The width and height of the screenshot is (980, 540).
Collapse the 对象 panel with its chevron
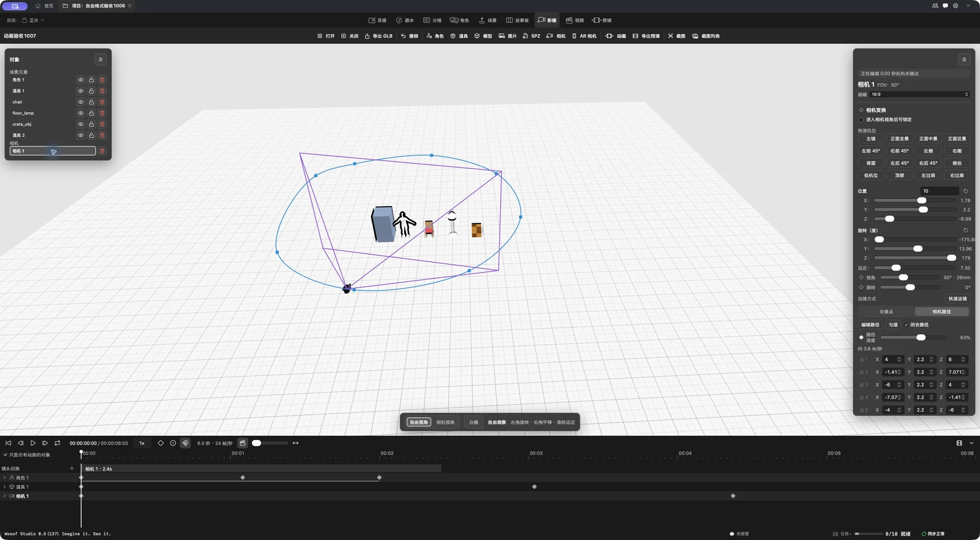101,60
